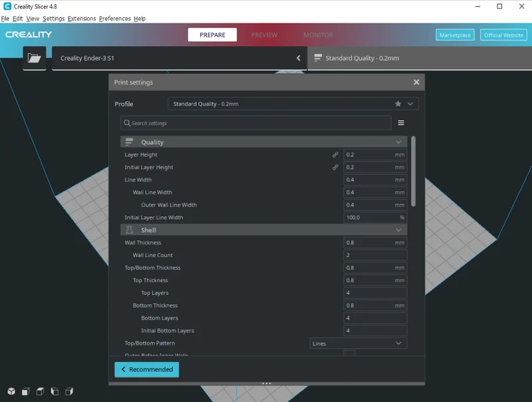
Task: Select the top view cube icon
Action: pos(40,391)
